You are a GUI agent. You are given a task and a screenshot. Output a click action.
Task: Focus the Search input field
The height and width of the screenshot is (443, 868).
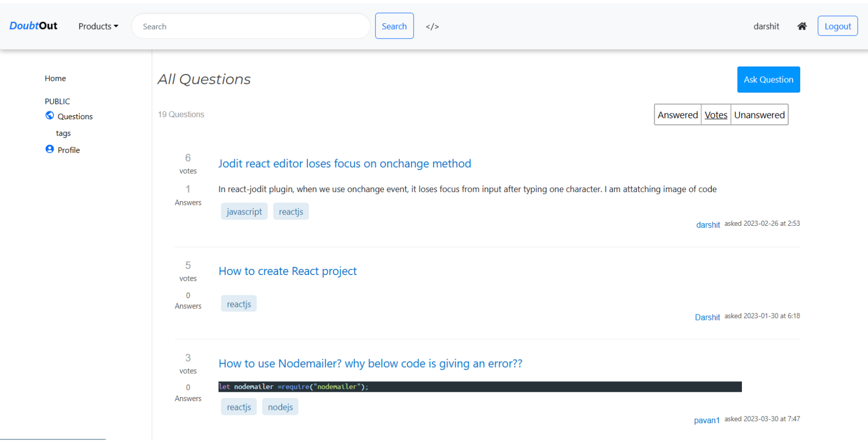click(x=251, y=26)
